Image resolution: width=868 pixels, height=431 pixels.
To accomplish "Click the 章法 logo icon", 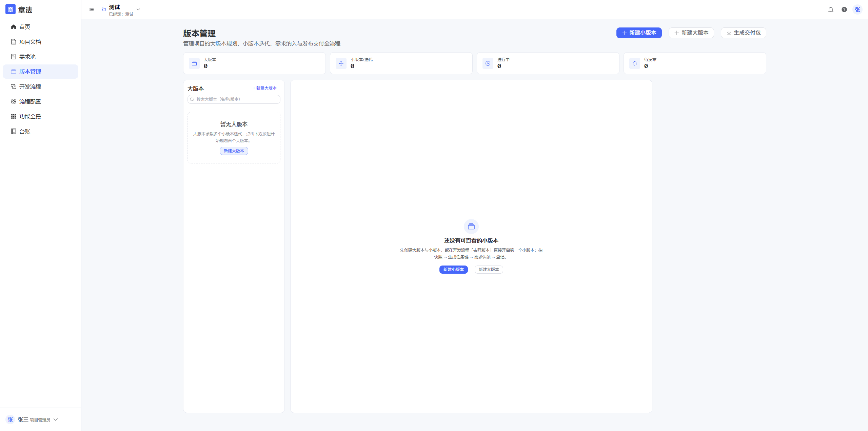I will (10, 9).
